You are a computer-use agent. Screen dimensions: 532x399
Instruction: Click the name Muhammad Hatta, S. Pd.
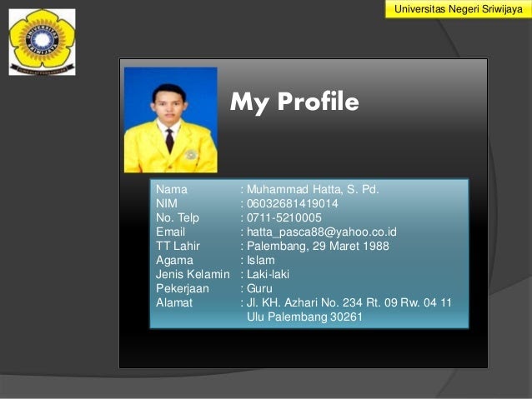(x=313, y=189)
